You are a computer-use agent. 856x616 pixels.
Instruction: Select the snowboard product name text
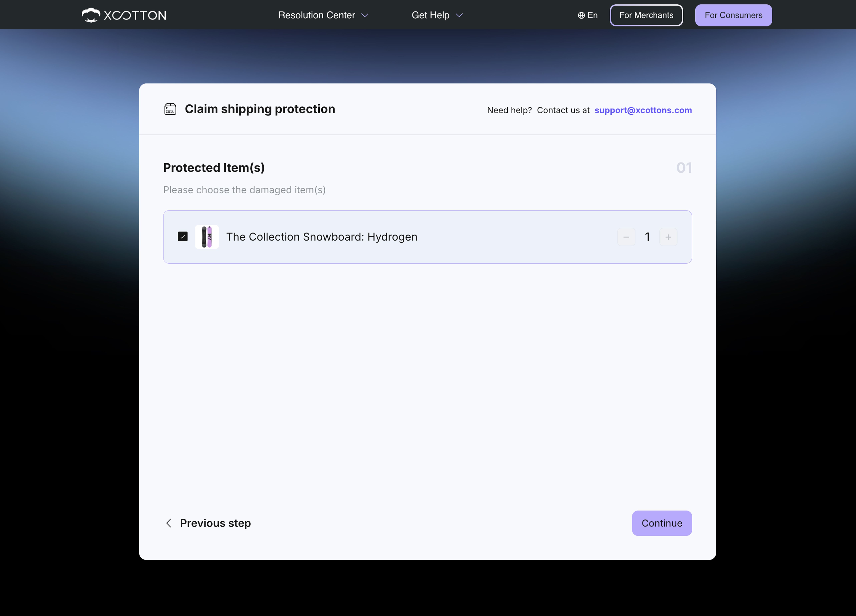click(322, 236)
